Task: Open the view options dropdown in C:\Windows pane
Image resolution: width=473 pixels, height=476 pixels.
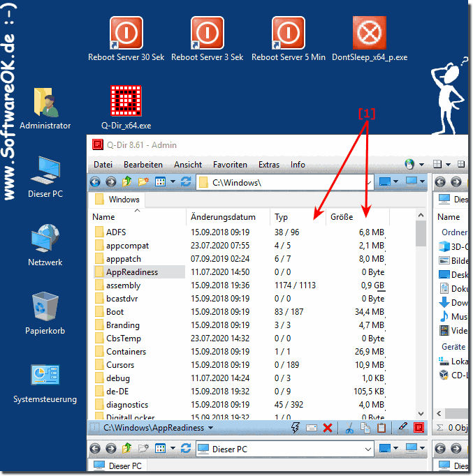Action: [173, 182]
